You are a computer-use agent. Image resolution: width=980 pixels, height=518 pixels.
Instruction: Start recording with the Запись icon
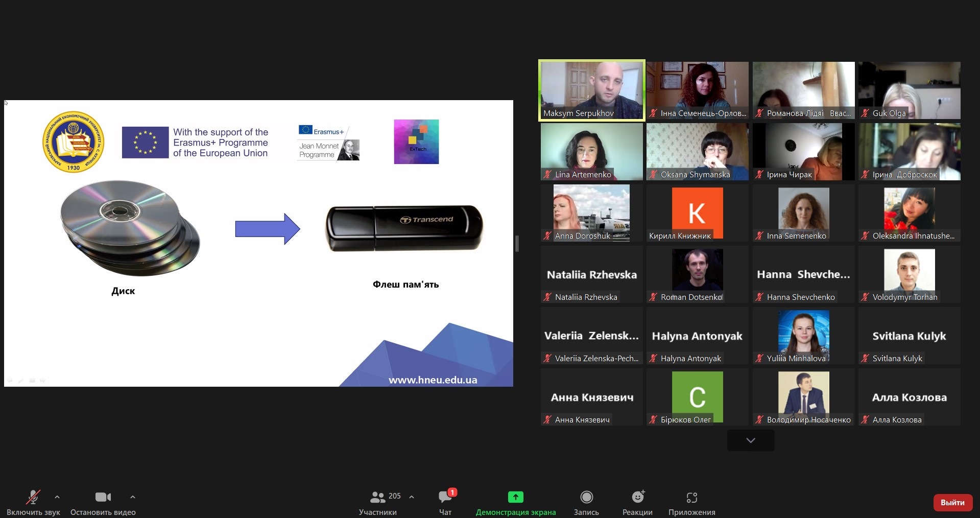[586, 497]
